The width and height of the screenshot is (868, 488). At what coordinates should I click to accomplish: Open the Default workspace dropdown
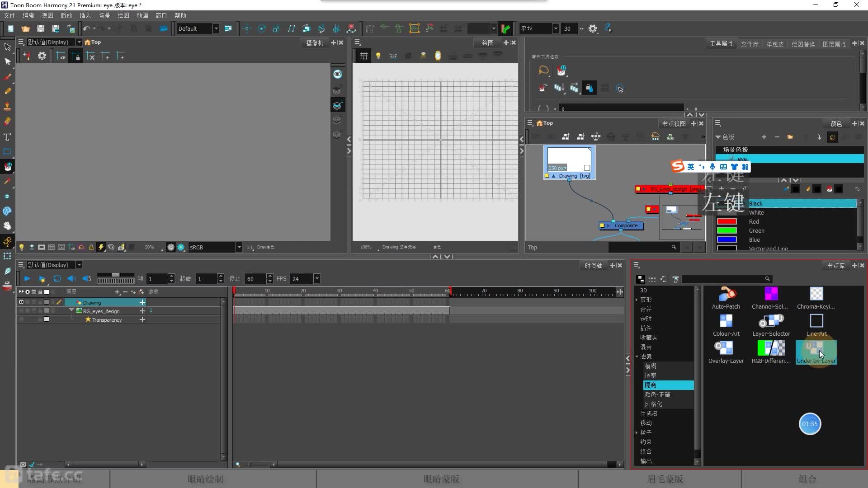point(216,28)
